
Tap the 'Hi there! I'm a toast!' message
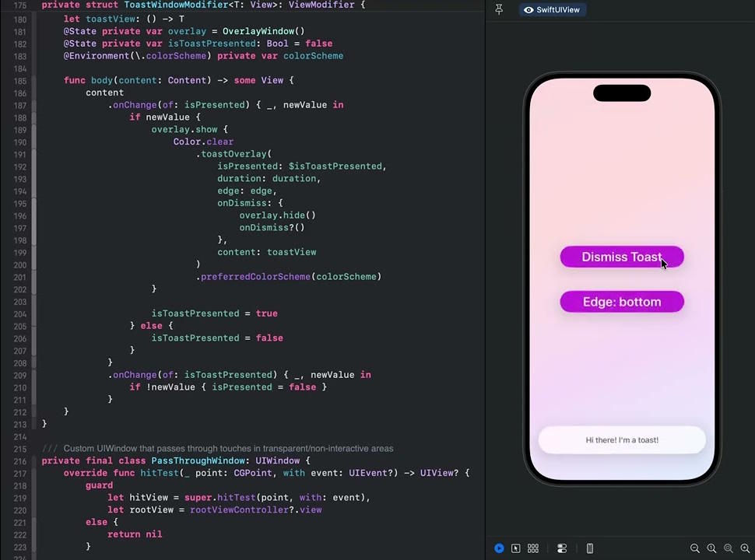coord(621,440)
